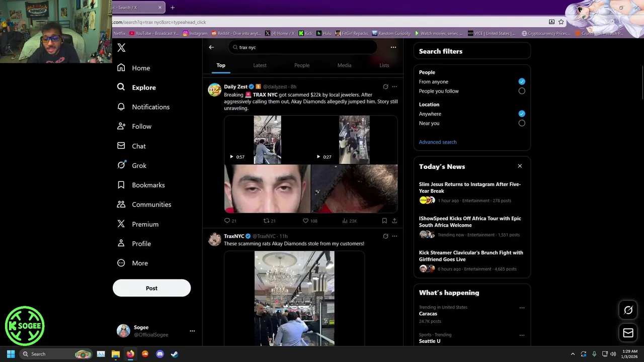644x362 pixels.
Task: Switch to the People tab
Action: tap(302, 65)
